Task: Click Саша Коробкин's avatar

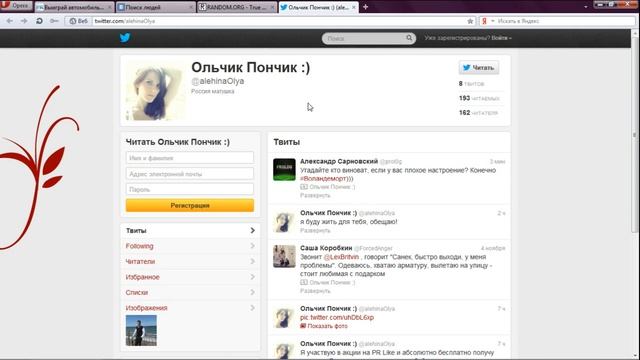Action: [x=284, y=256]
